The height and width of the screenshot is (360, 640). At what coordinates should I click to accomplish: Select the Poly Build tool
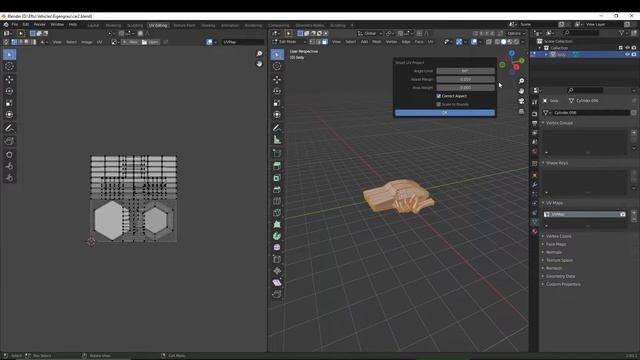pyautogui.click(x=277, y=224)
